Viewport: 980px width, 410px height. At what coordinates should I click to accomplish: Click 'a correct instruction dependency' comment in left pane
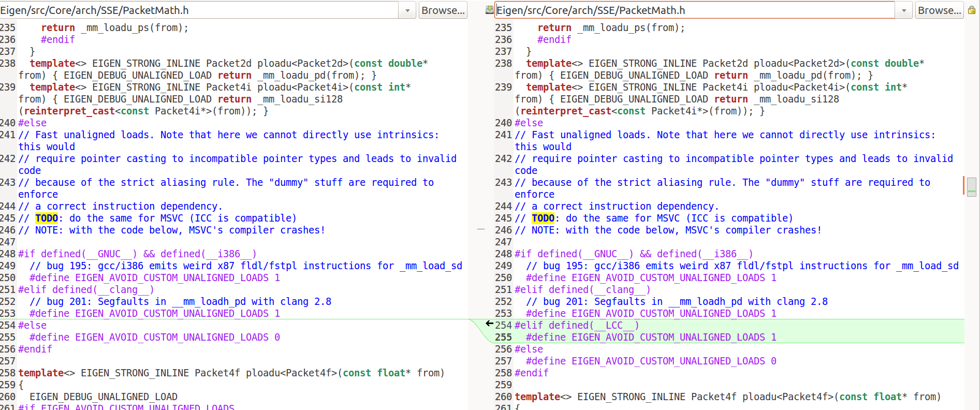[x=121, y=207]
